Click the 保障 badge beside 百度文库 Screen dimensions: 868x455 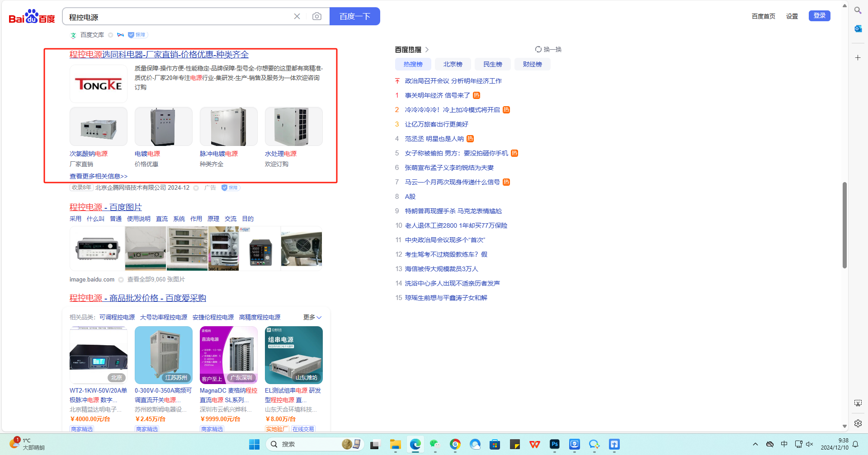pyautogui.click(x=137, y=35)
